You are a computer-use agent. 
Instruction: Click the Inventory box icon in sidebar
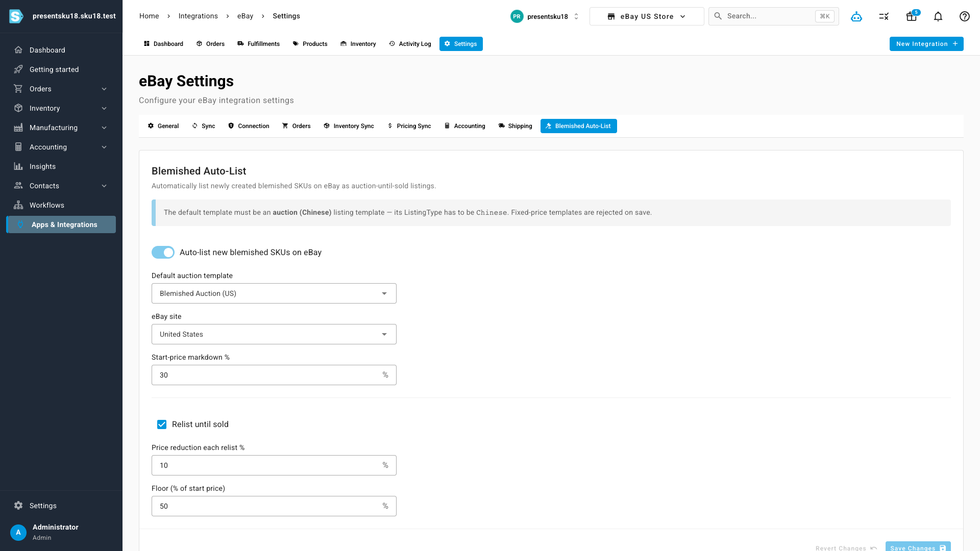point(18,108)
